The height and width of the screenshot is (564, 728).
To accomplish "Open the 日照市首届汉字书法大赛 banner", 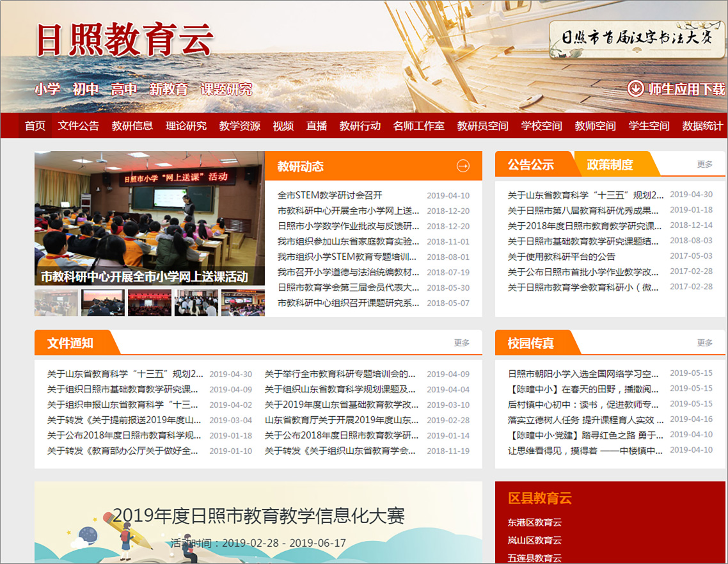I will (x=636, y=39).
